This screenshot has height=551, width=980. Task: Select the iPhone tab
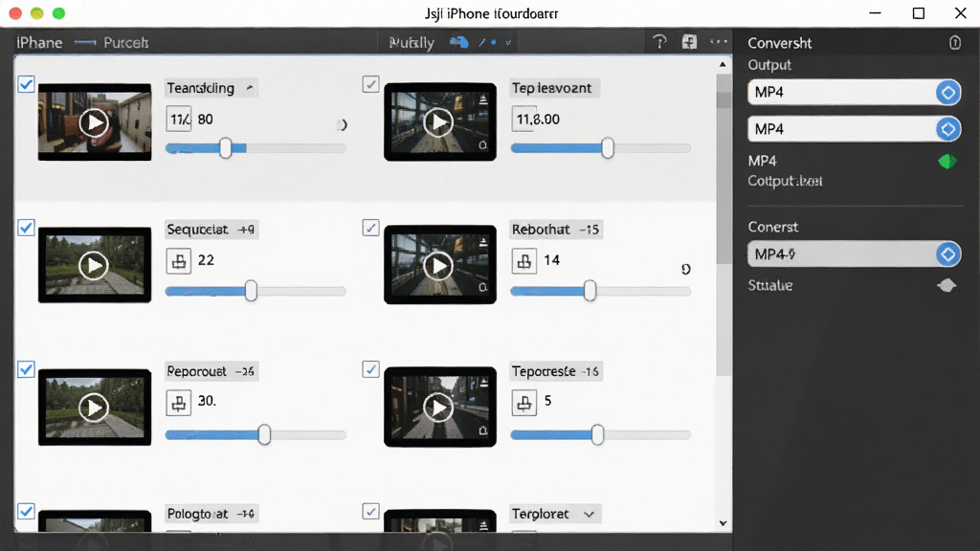39,42
